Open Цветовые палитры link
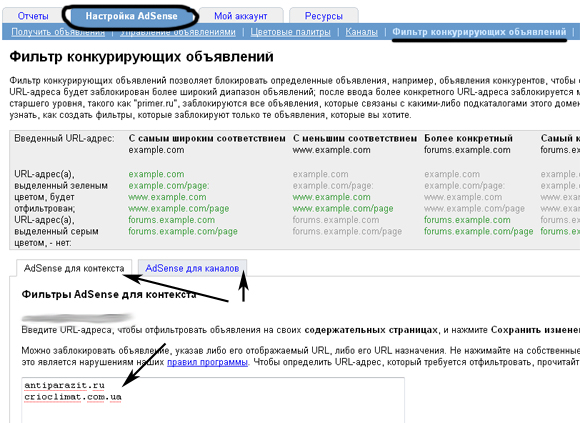Image resolution: width=580 pixels, height=423 pixels. [290, 32]
